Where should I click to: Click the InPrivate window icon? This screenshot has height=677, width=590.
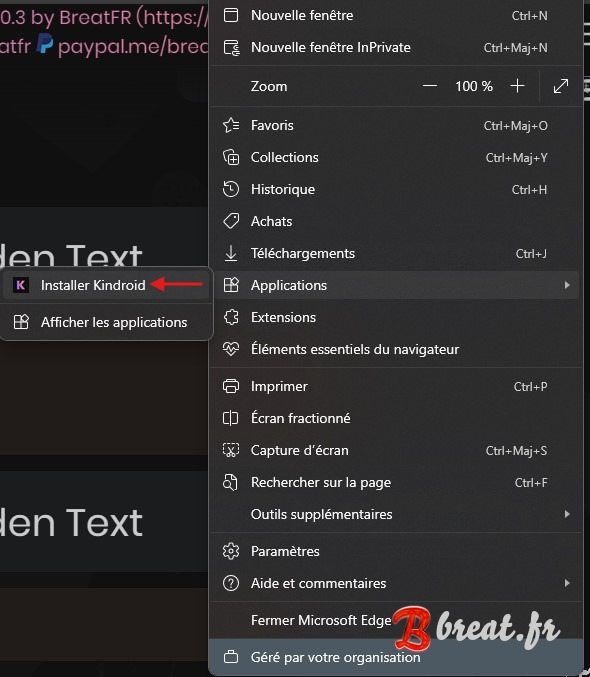231,47
